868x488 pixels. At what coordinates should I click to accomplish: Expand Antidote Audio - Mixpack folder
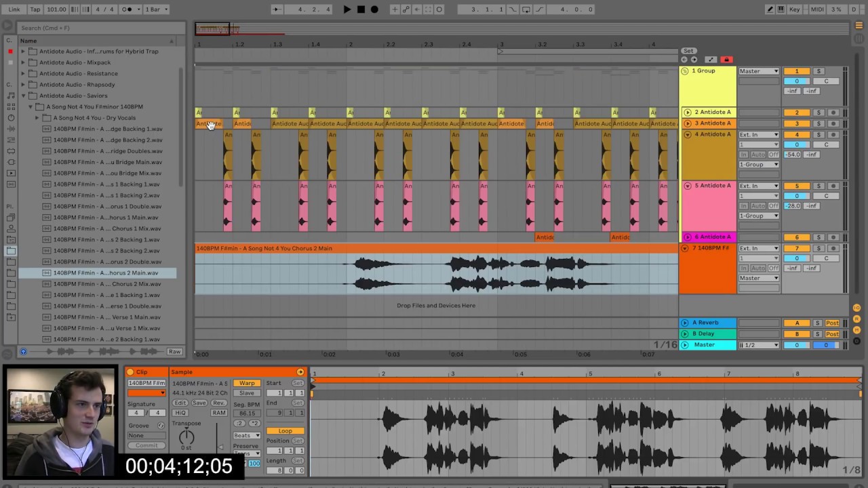point(23,62)
